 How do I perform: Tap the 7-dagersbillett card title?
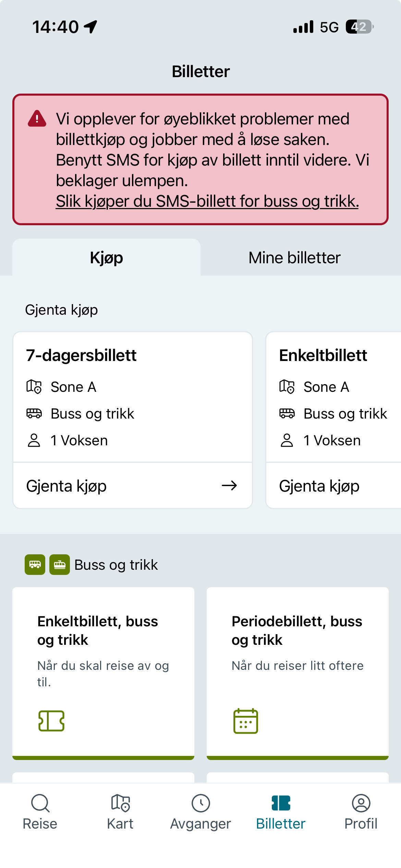81,355
